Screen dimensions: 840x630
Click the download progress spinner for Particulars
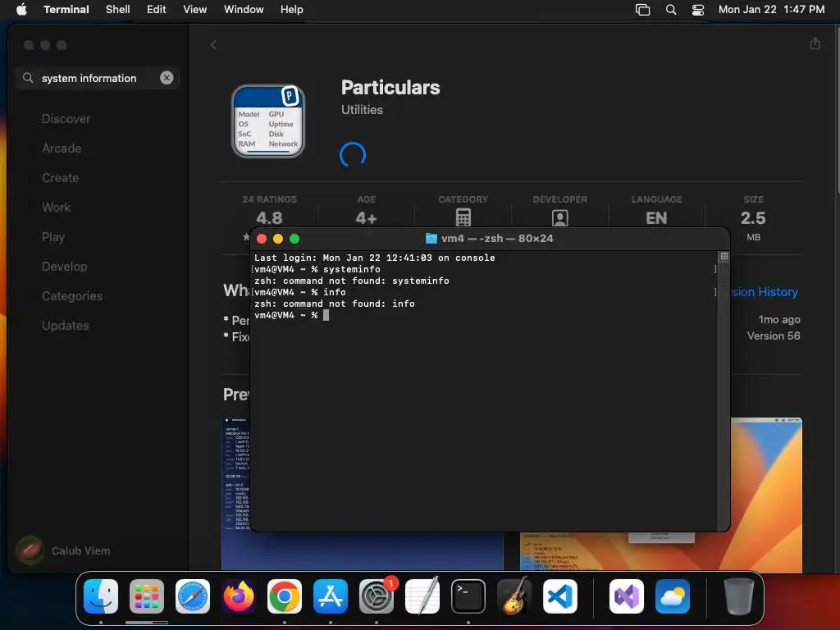pyautogui.click(x=353, y=155)
